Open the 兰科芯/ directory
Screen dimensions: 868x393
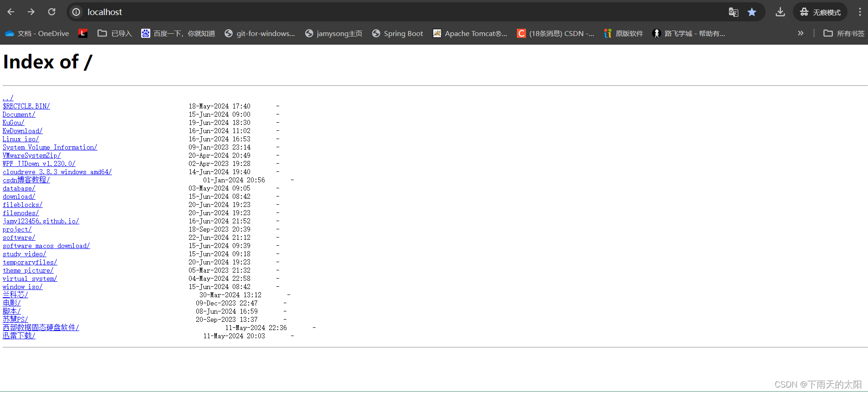point(15,295)
